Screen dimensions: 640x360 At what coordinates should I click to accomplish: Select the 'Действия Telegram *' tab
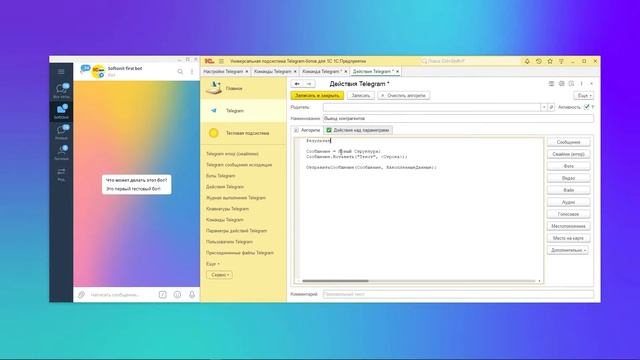point(373,71)
